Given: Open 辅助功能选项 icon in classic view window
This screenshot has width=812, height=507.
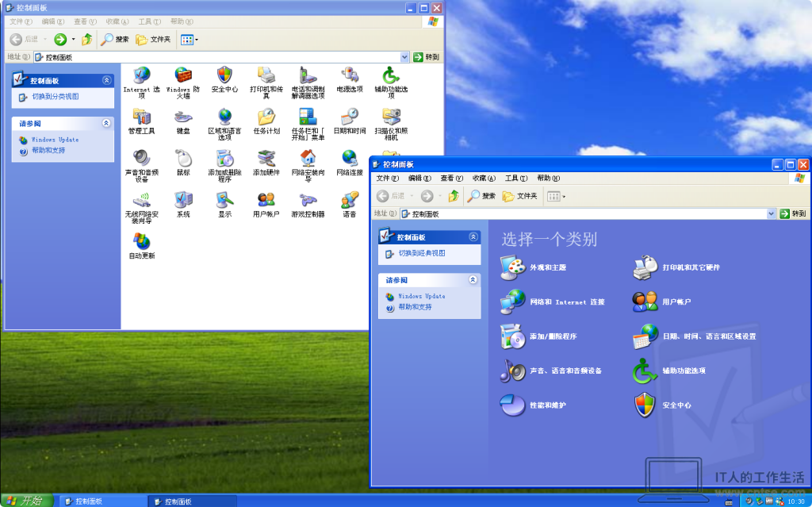Looking at the screenshot, I should point(391,82).
